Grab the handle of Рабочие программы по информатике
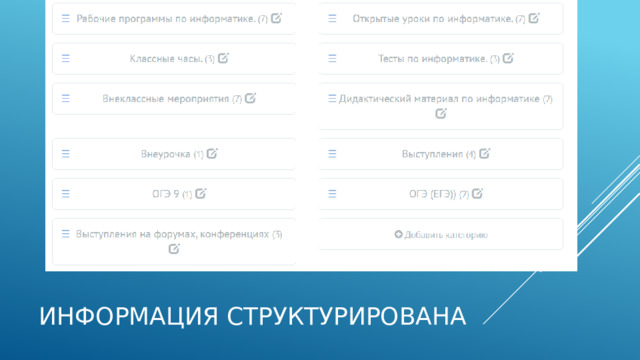This screenshot has height=360, width=640. [66, 18]
